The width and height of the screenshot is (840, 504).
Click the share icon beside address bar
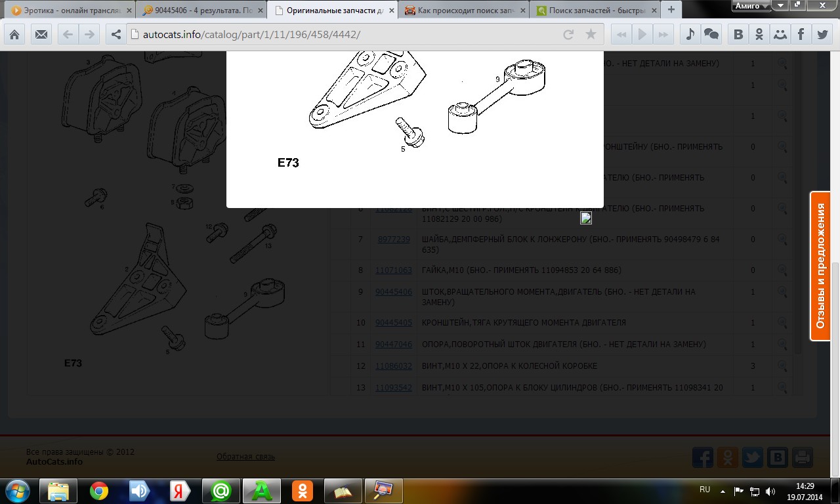[116, 35]
